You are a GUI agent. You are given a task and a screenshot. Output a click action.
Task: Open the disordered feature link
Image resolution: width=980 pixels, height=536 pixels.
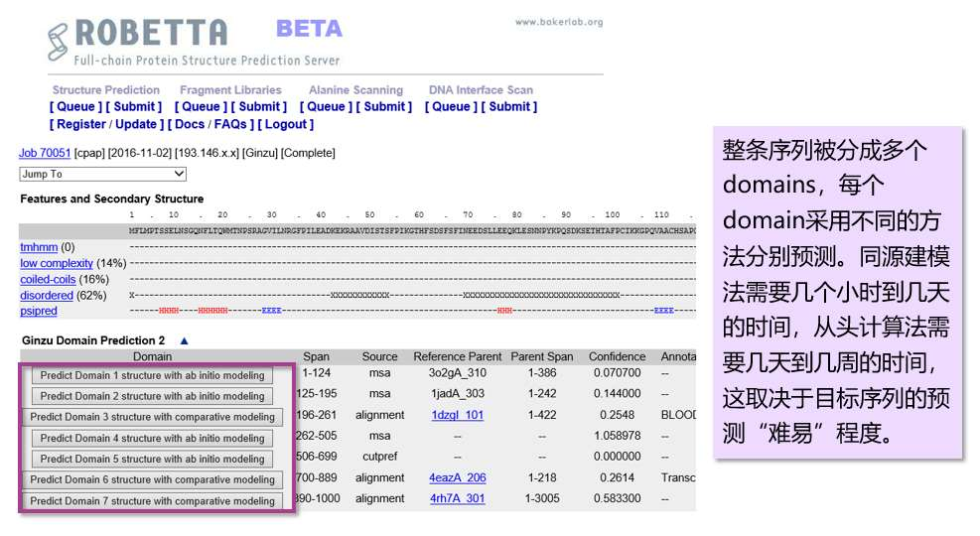pos(47,296)
